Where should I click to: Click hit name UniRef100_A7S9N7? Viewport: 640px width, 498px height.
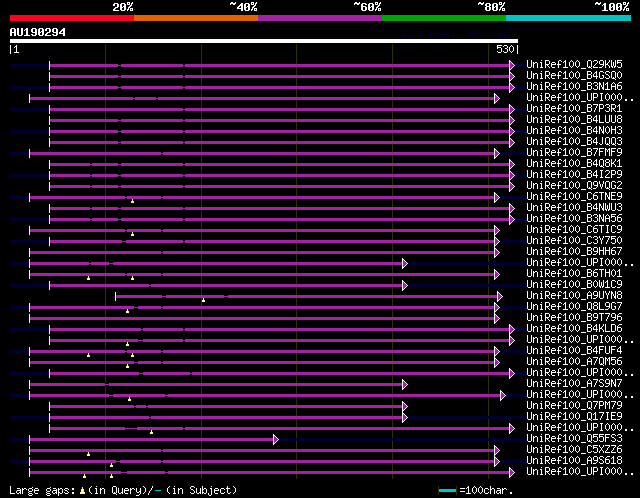pos(574,384)
